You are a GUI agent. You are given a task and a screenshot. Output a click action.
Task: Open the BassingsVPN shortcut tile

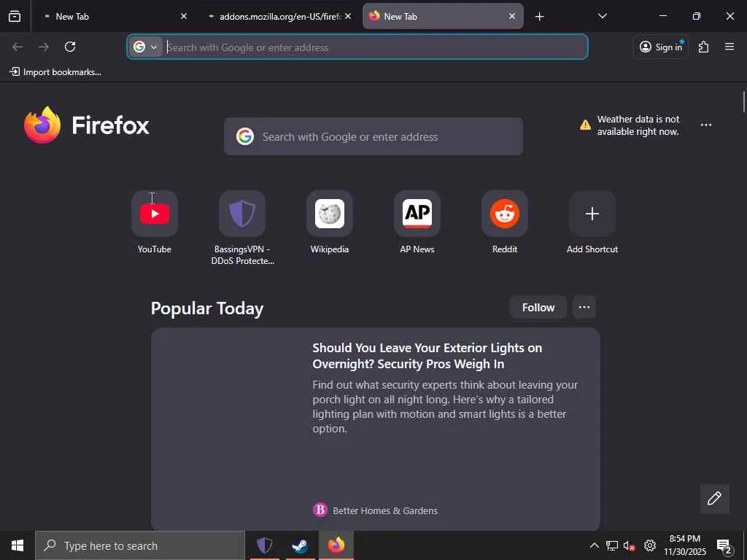pyautogui.click(x=242, y=214)
